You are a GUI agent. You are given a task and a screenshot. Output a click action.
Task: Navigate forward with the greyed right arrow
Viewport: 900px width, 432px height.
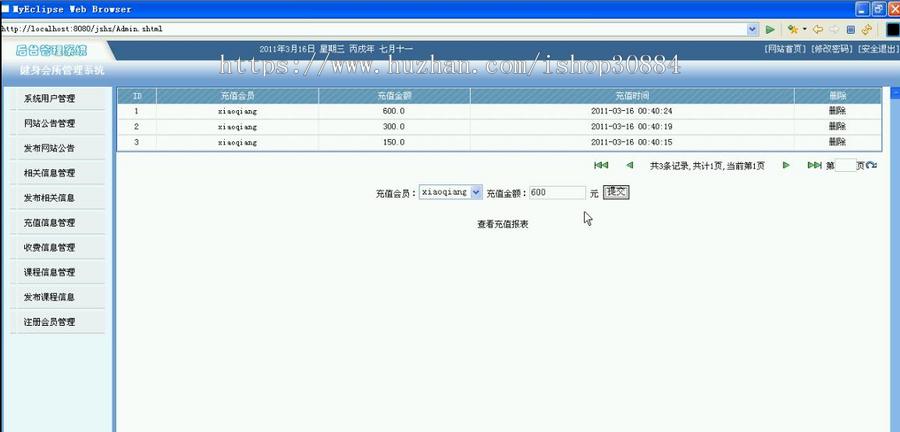click(833, 29)
